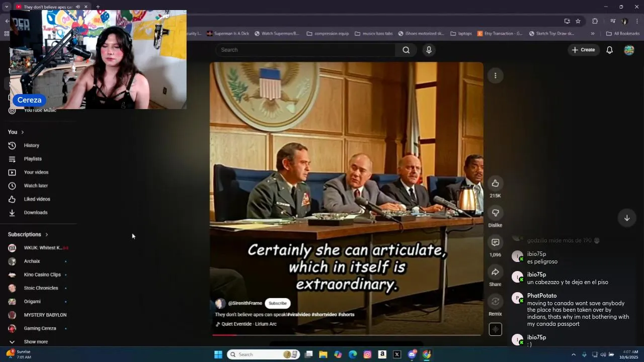Click the install app icon in address bar

[x=567, y=21]
